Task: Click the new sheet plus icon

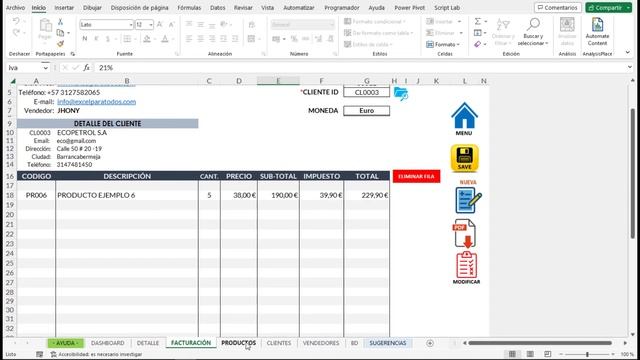Action: (x=430, y=343)
